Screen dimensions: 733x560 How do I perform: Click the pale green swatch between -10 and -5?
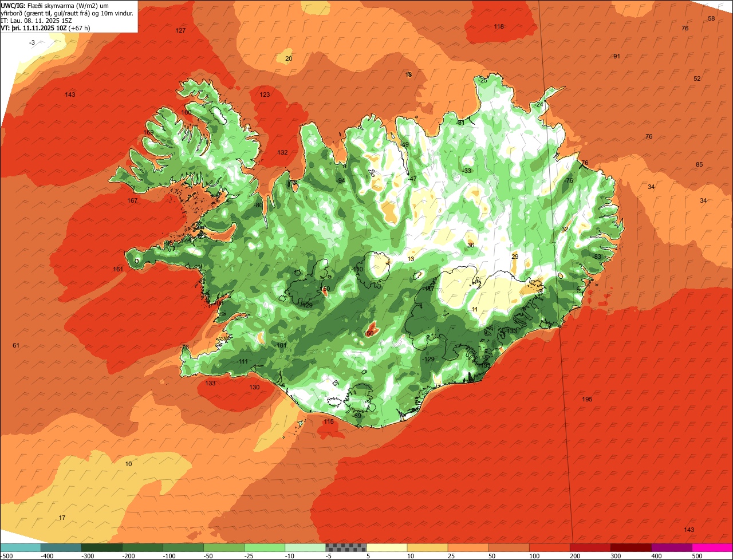tap(305, 547)
